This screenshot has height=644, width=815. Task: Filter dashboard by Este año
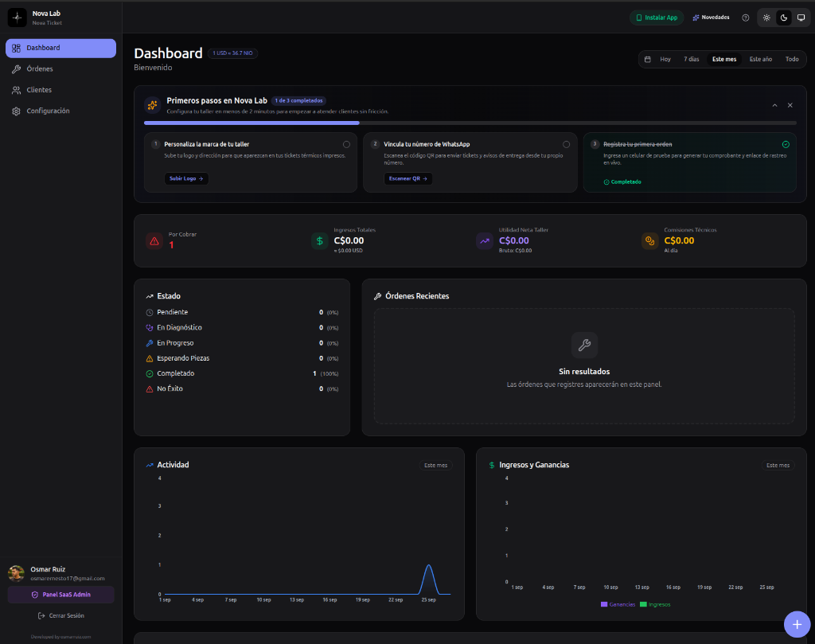pos(760,59)
